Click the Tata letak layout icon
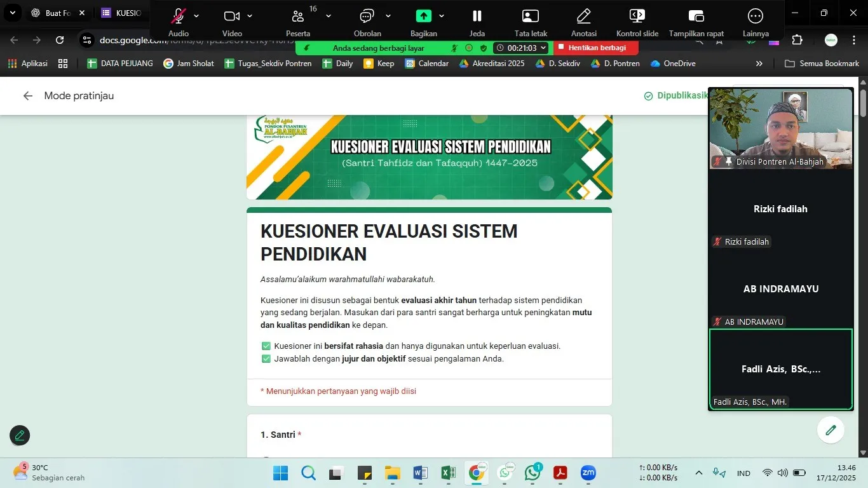 530,17
